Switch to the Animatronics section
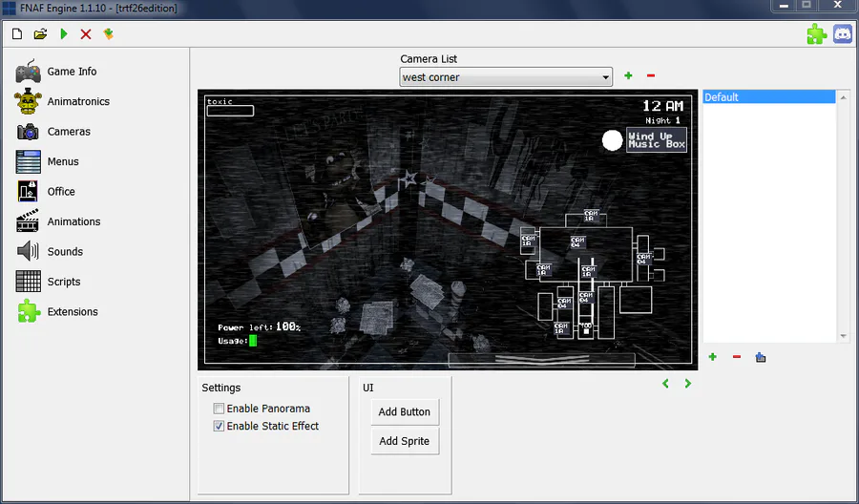This screenshot has height=504, width=859. tap(78, 101)
